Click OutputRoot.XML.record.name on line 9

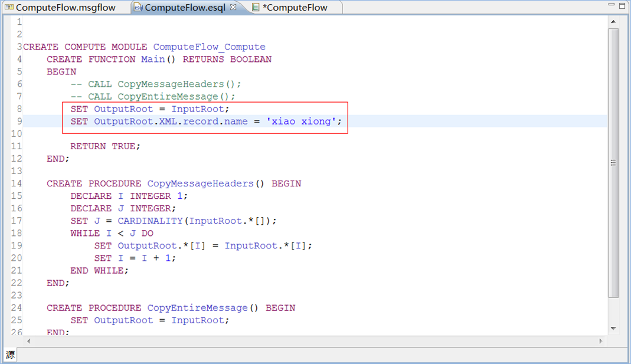click(x=171, y=122)
